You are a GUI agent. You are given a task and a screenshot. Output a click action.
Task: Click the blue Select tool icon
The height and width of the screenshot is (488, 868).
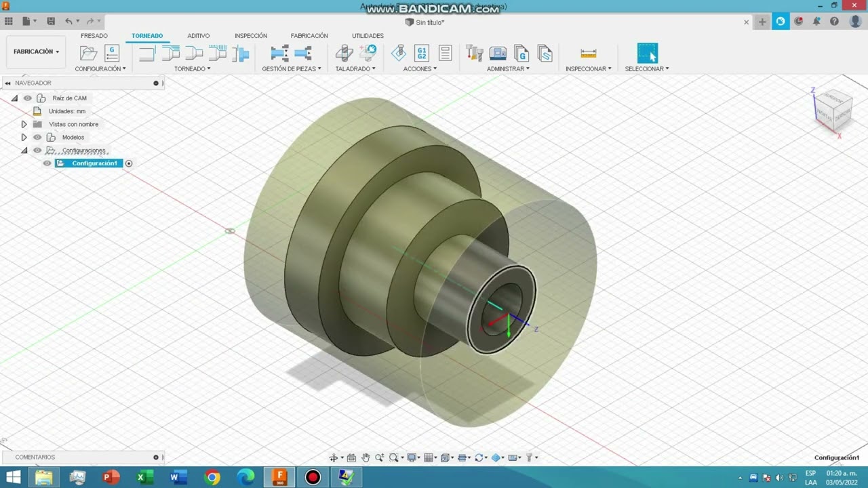click(x=648, y=53)
